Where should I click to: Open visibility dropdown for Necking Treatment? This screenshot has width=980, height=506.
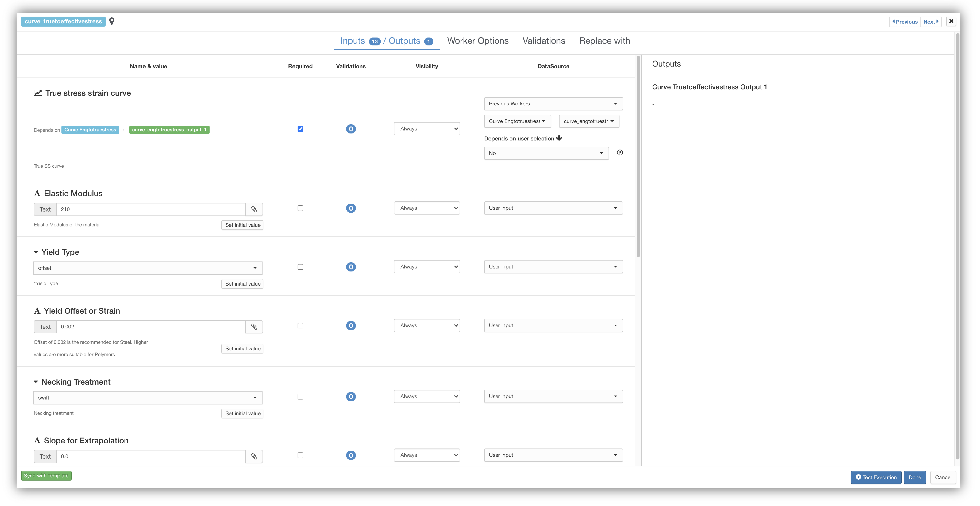click(x=427, y=396)
